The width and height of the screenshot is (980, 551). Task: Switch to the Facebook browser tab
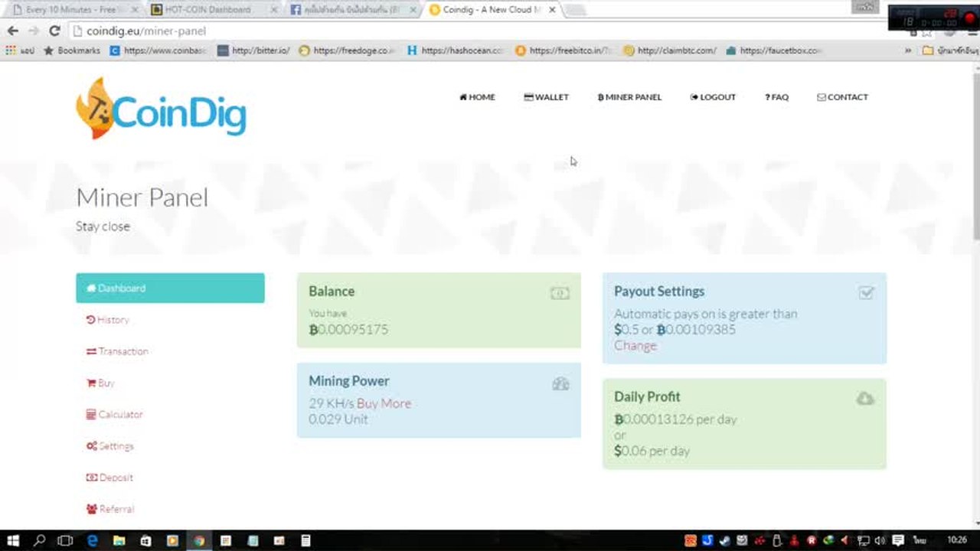tap(351, 10)
